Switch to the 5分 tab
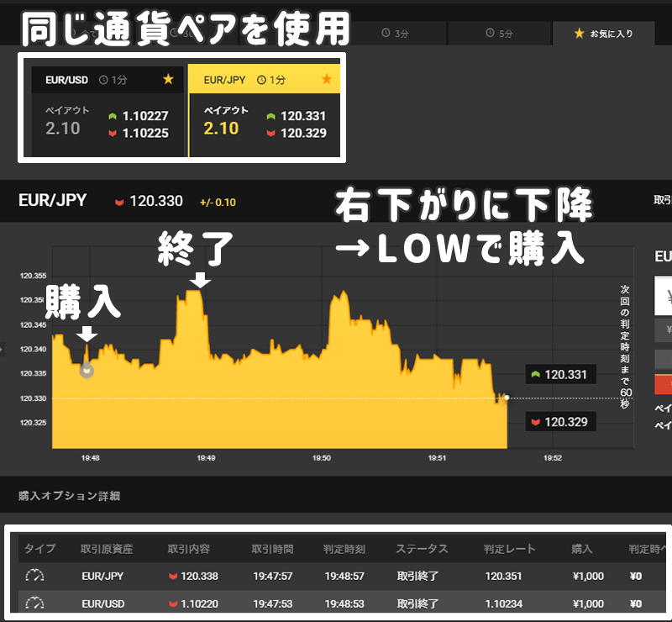This screenshot has width=672, height=622. coord(499,33)
